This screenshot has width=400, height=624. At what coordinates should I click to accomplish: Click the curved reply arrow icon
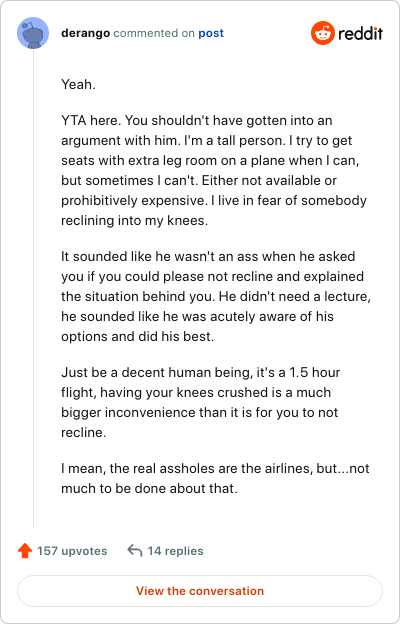point(135,551)
